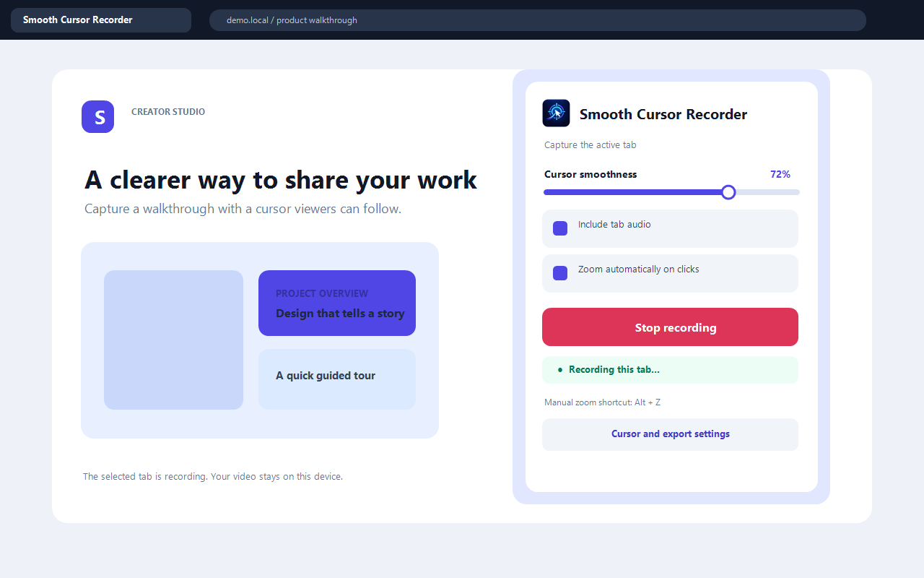
Task: Click the 72% smoothness value label
Action: point(780,174)
